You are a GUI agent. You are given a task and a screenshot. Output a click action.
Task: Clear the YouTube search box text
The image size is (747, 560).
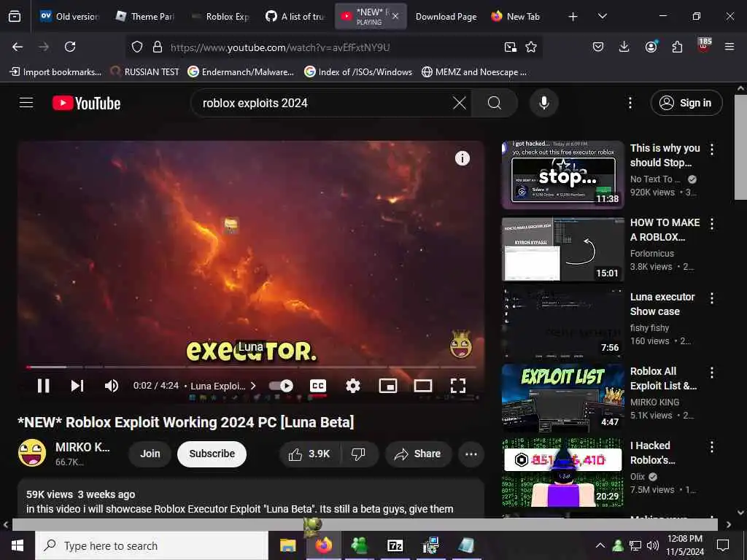(460, 103)
